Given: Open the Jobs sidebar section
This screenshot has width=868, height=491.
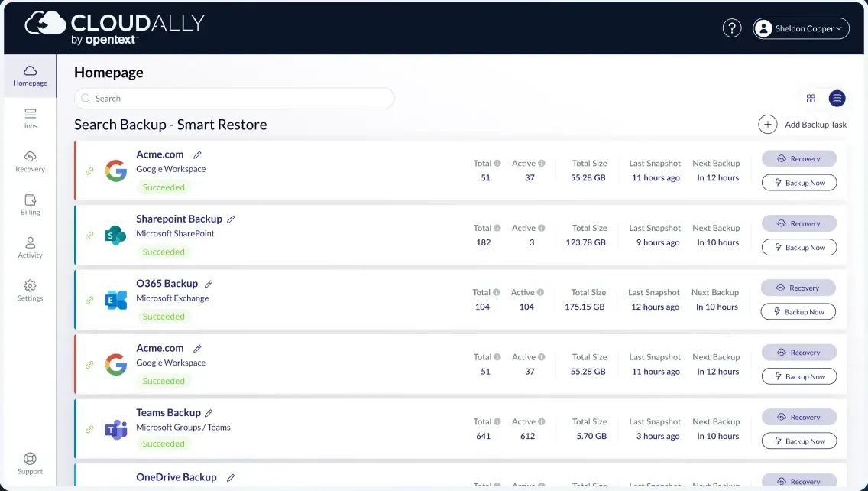Looking at the screenshot, I should pos(30,119).
